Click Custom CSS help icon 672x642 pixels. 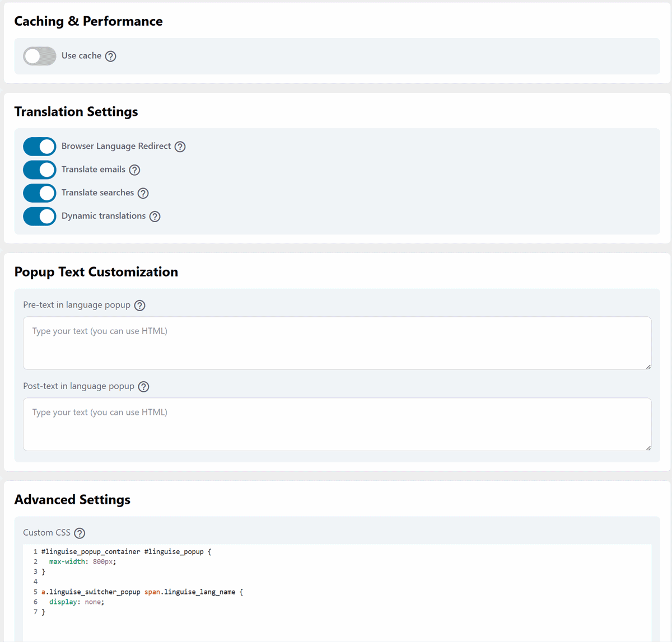pos(80,533)
